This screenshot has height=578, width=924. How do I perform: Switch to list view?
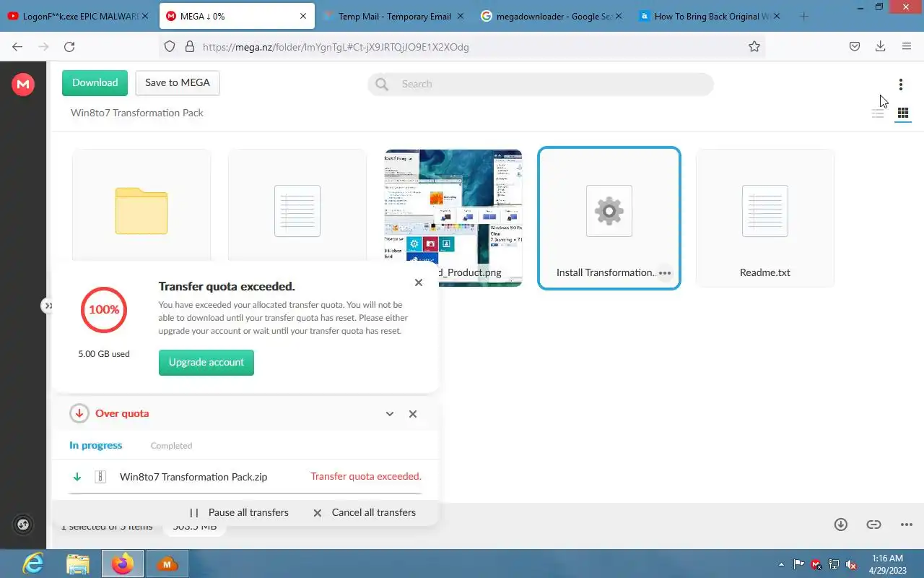click(x=878, y=113)
